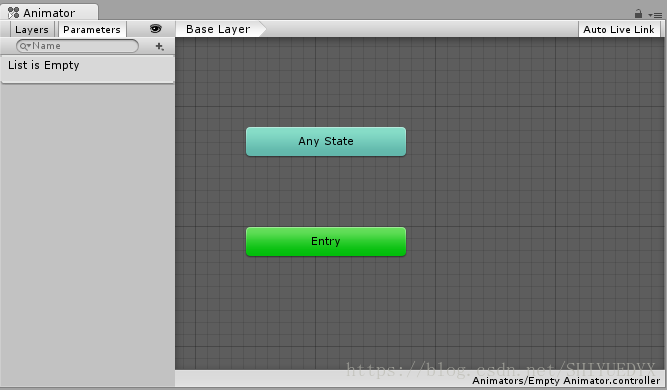Click the 'List is Empty' text
Image resolution: width=667 pixels, height=390 pixels.
pos(44,65)
